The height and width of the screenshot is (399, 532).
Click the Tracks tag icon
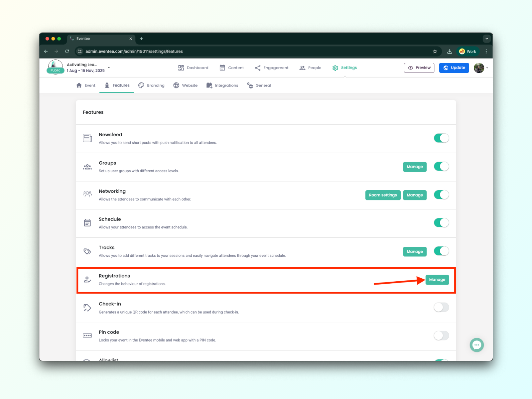click(87, 251)
